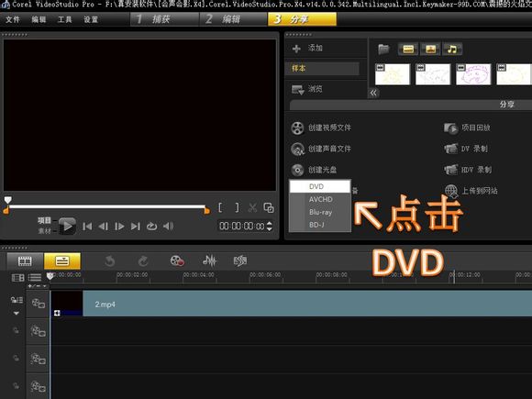Viewport: 532px width, 399px height.
Task: Jump to start with Home button
Action: (x=87, y=227)
